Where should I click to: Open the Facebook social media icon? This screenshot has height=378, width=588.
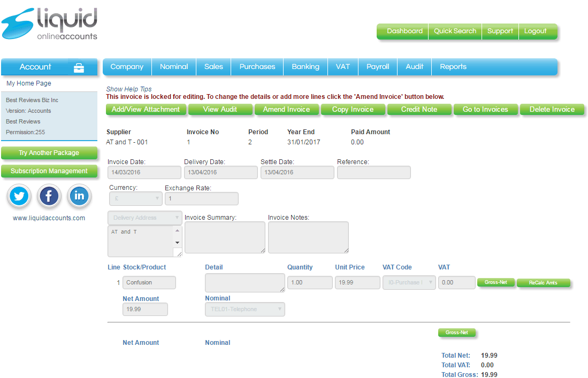point(49,196)
